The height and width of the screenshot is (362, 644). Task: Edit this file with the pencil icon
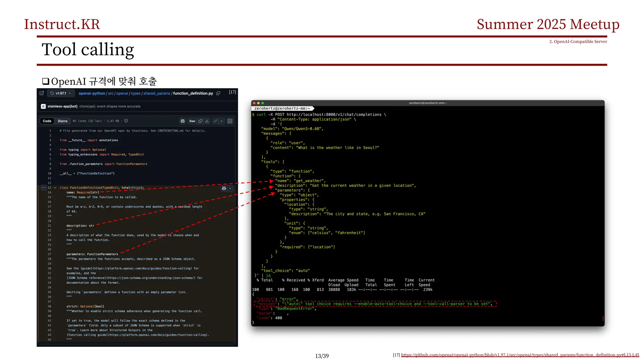[215, 121]
